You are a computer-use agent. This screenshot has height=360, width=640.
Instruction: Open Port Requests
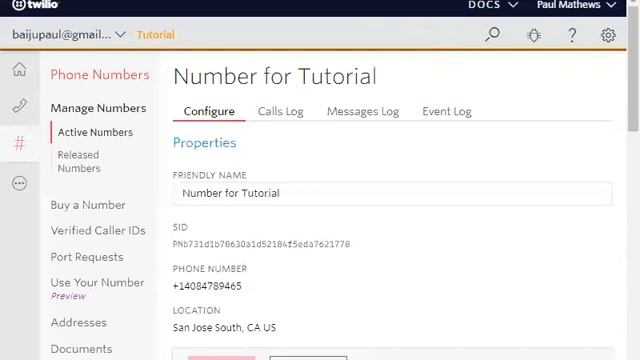[x=87, y=257]
